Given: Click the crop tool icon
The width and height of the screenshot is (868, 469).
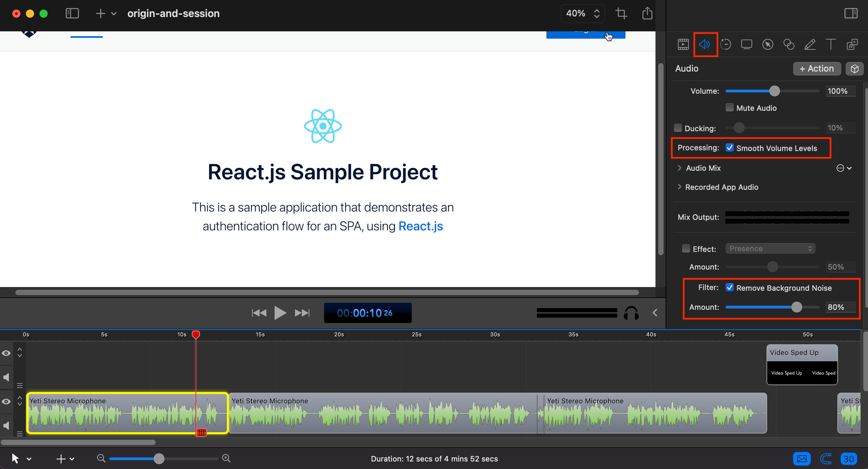Looking at the screenshot, I should [x=621, y=14].
